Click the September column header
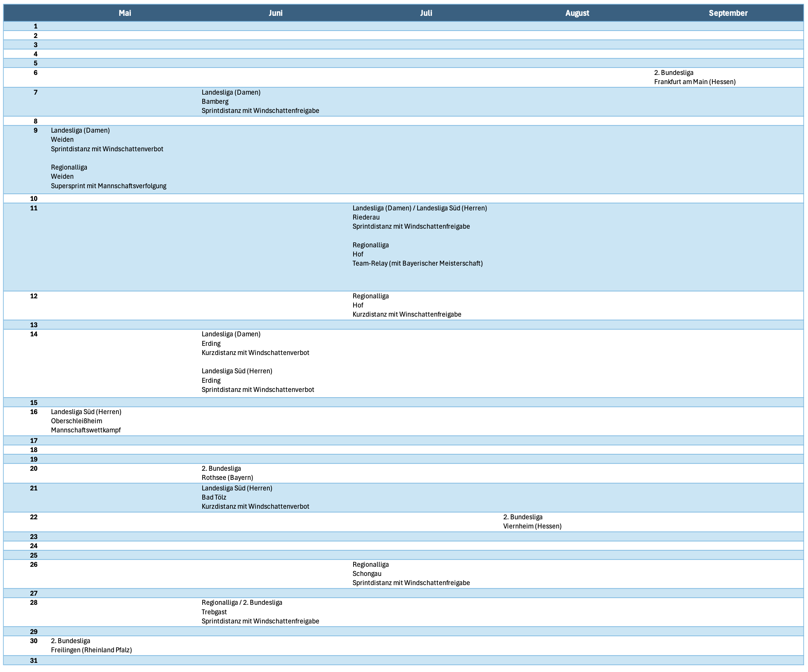This screenshot has height=672, width=808. click(728, 13)
